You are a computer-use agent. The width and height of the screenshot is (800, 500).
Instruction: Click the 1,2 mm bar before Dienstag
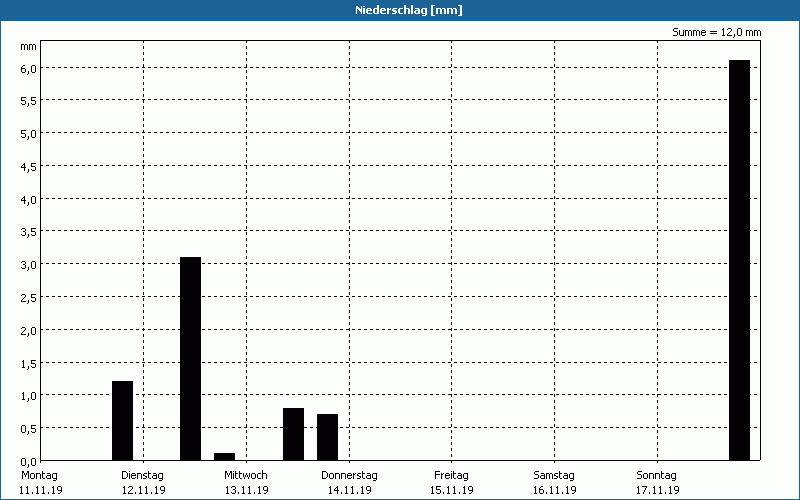122,421
